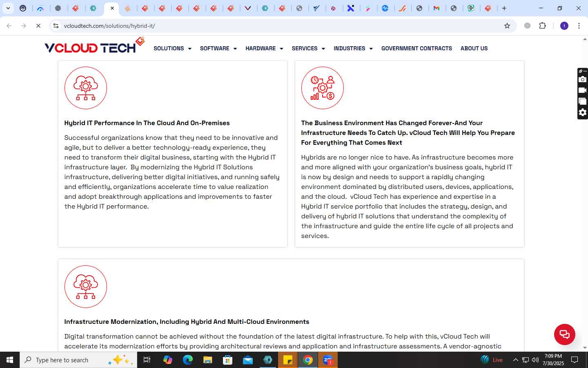Go forward with the forward arrow

24,26
